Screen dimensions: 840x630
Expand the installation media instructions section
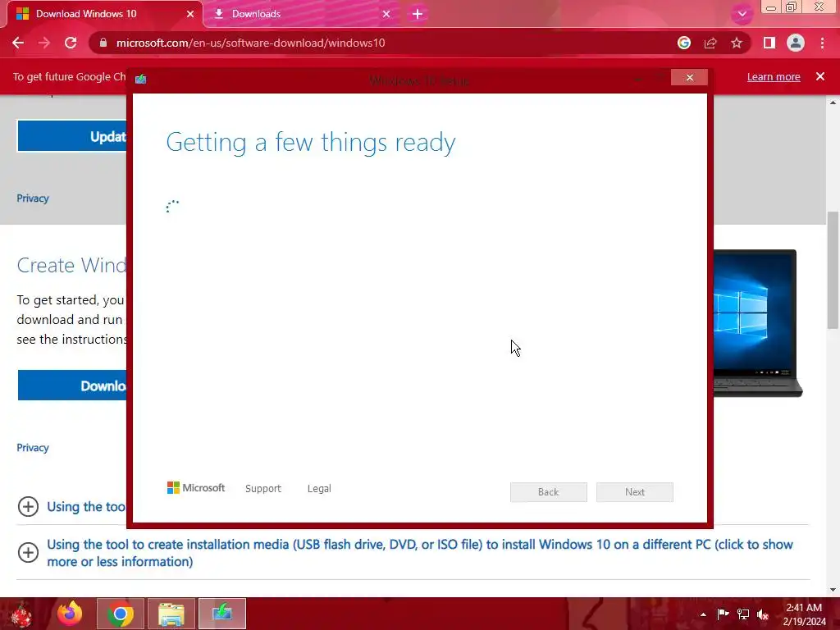pyautogui.click(x=28, y=552)
